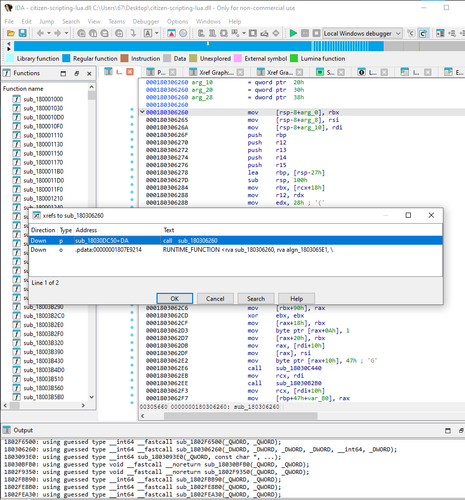Close the Functions panel

pos(89,74)
